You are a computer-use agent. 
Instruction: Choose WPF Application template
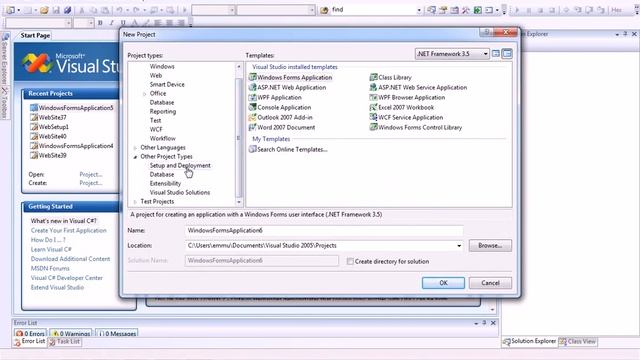(275, 98)
